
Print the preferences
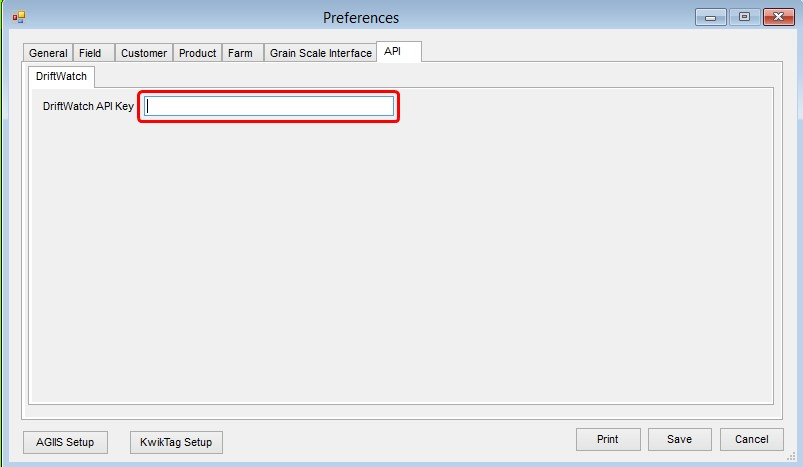click(x=608, y=439)
